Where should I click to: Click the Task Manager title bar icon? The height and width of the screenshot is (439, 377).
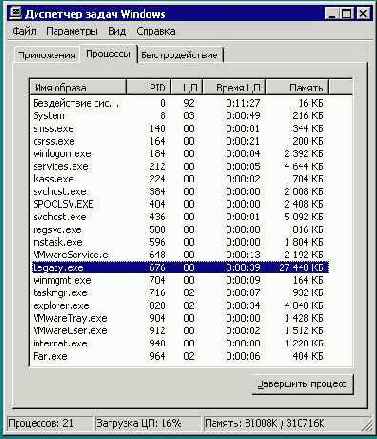point(16,14)
